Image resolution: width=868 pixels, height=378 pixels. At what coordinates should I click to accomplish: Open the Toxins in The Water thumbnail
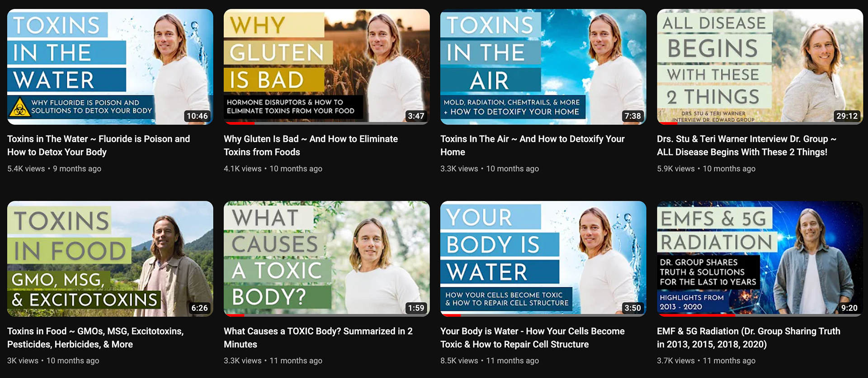tap(110, 66)
